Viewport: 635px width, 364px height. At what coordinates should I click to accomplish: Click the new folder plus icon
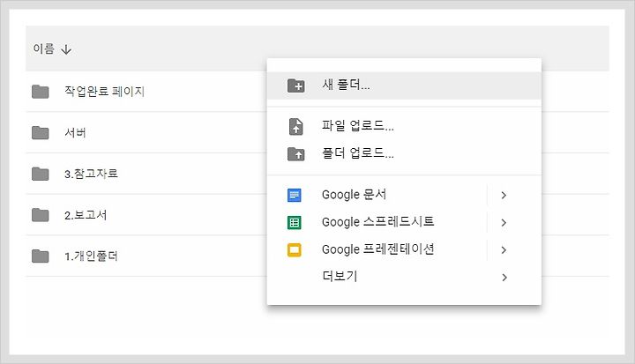[295, 85]
